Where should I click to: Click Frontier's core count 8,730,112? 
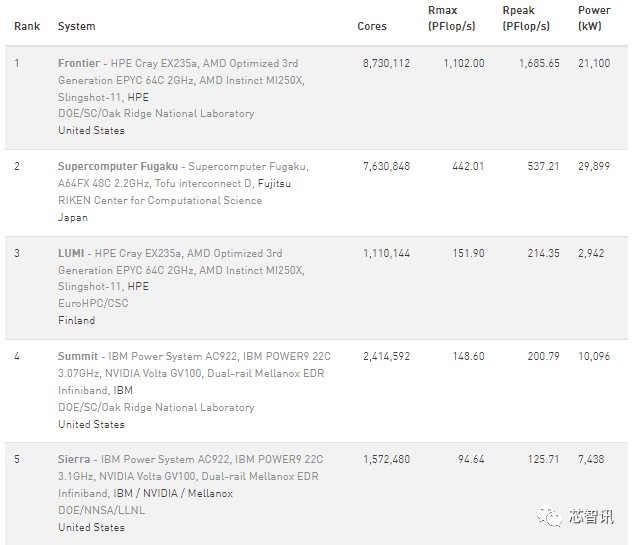tap(385, 63)
